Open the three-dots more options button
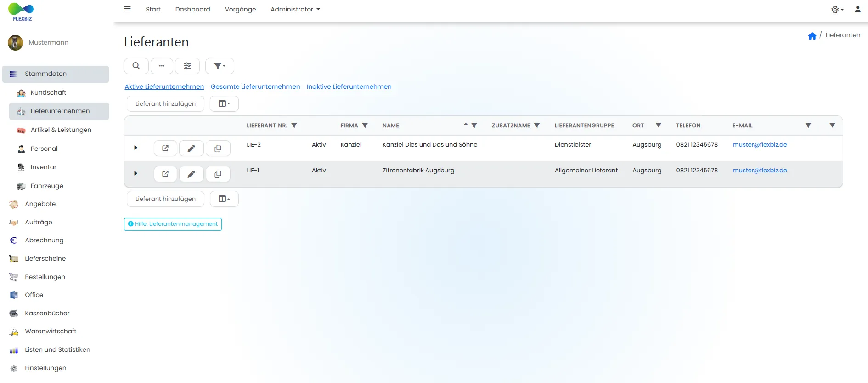Screen dimensions: 868x383 click(x=162, y=66)
